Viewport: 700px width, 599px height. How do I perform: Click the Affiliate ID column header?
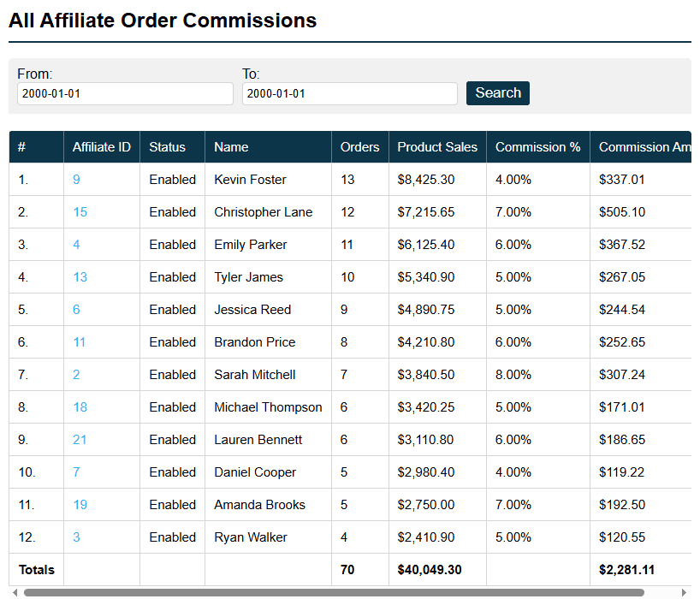coord(102,147)
